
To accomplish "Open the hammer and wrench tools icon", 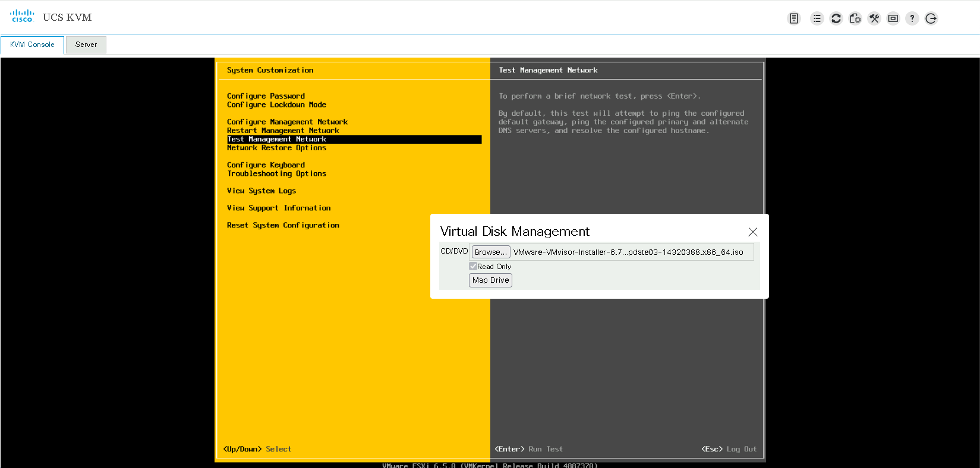I will (874, 18).
